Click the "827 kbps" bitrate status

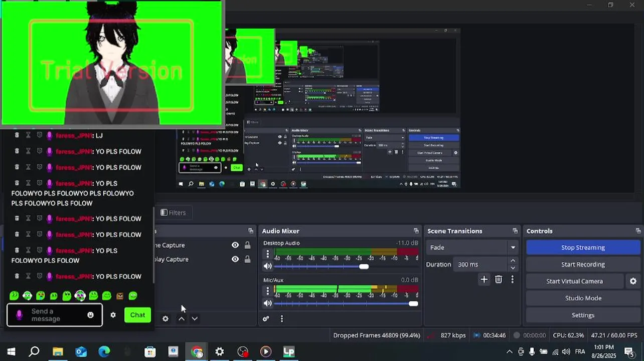pyautogui.click(x=453, y=335)
